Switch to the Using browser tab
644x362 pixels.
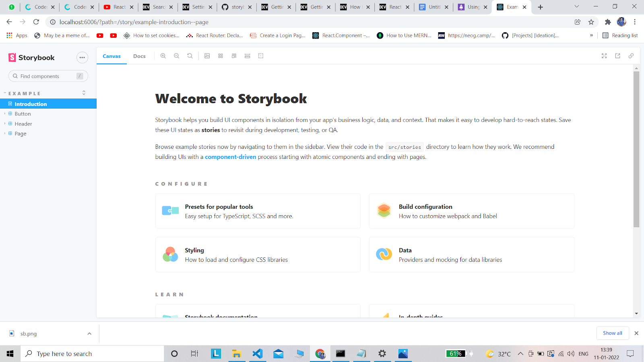pyautogui.click(x=473, y=7)
